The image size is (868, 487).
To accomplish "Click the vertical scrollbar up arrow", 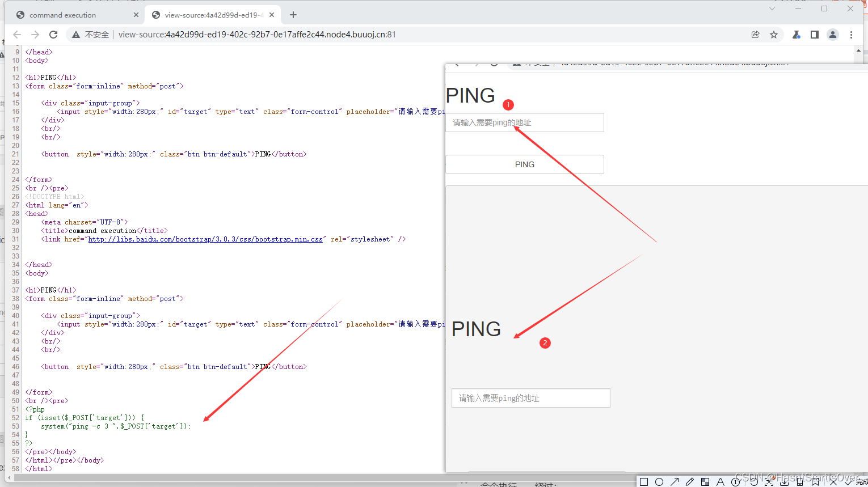I will pos(858,50).
